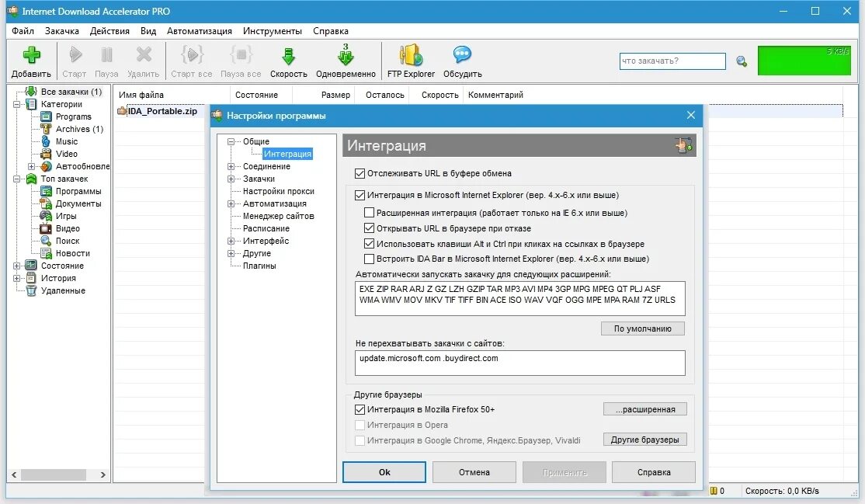Toggle Открывать URL в браузере при отказе
This screenshot has height=504, width=865.
click(369, 228)
